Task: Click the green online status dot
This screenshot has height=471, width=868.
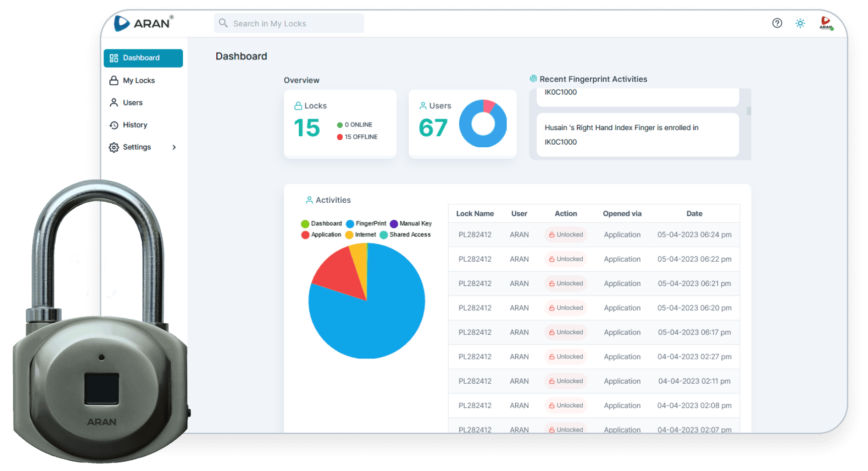Action: click(x=340, y=125)
